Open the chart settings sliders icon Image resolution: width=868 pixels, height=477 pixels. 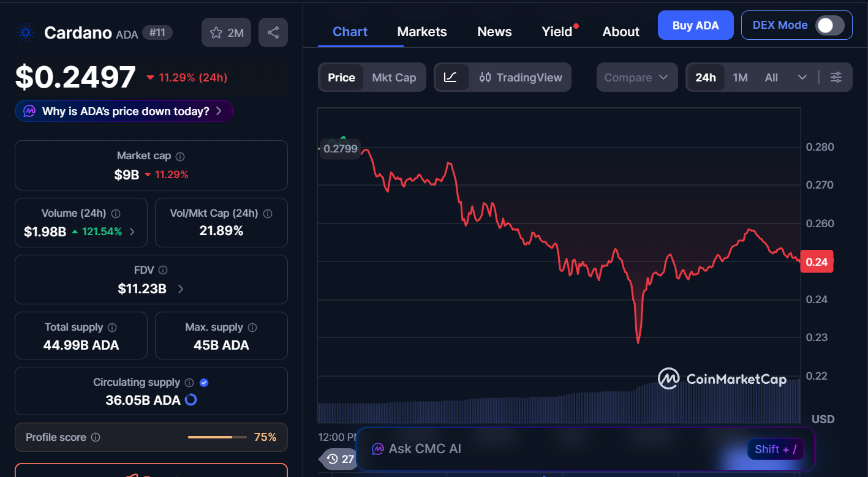(x=836, y=77)
